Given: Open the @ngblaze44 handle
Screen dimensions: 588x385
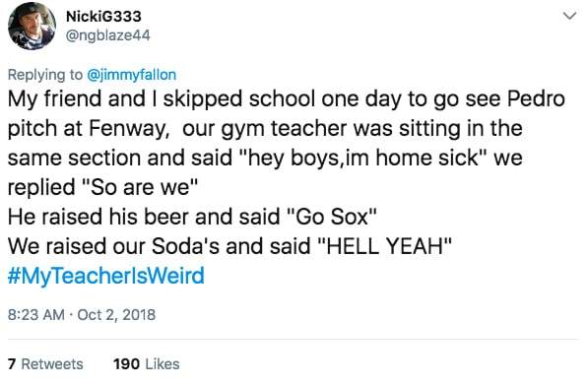Looking at the screenshot, I should pyautogui.click(x=108, y=35).
